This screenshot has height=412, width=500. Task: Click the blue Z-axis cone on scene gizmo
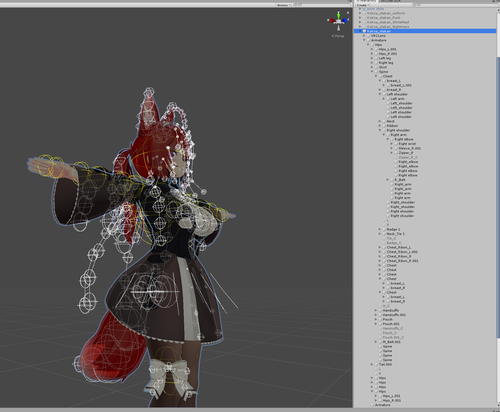pos(345,21)
